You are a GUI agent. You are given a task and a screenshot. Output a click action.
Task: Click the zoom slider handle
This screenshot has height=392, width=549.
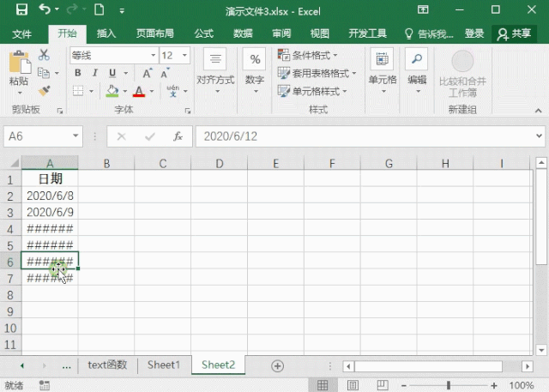(x=449, y=385)
